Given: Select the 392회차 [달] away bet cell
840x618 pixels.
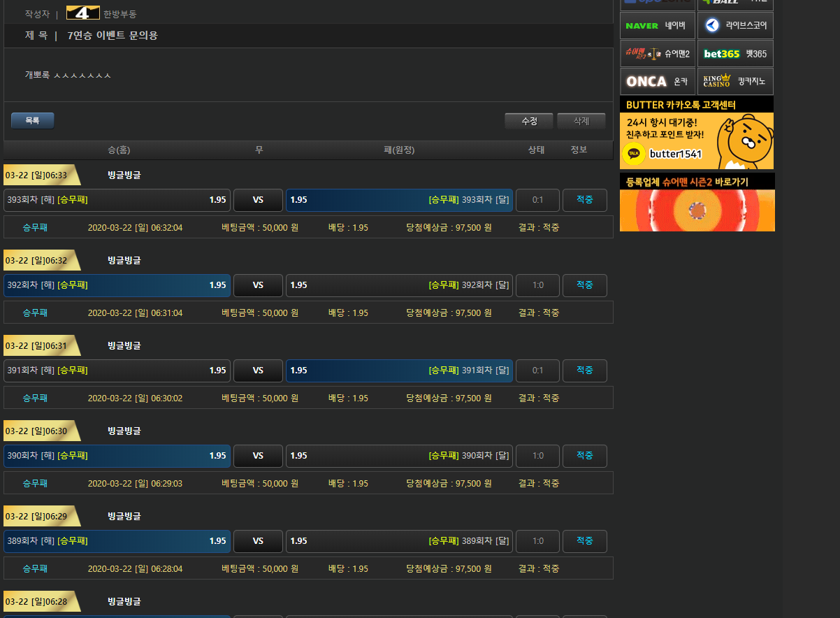Looking at the screenshot, I should click(399, 285).
